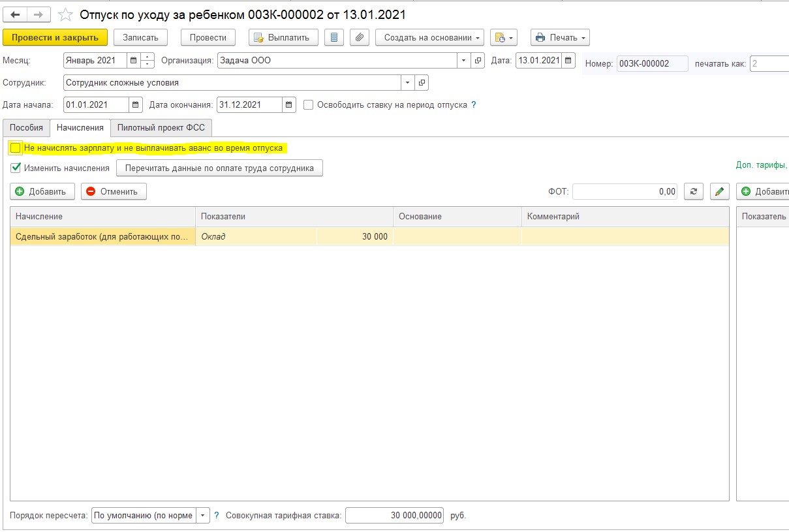Open the Пилотный проект ФСС tab
Viewport: 789px width, 532px height.
coord(161,128)
